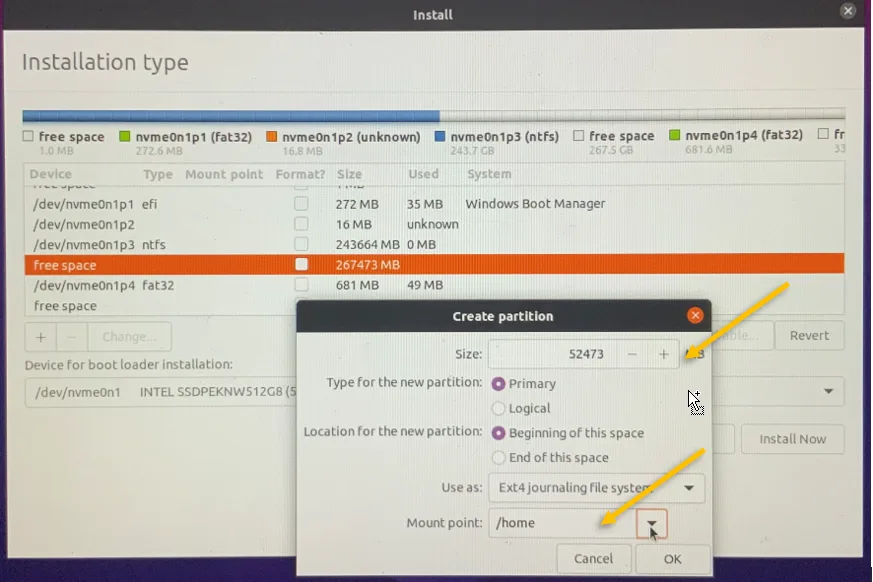
Task: Confirm partition creation with OK
Action: pos(673,559)
